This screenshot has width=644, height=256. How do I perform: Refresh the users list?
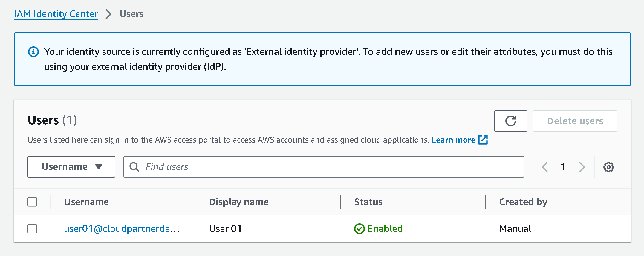[510, 121]
